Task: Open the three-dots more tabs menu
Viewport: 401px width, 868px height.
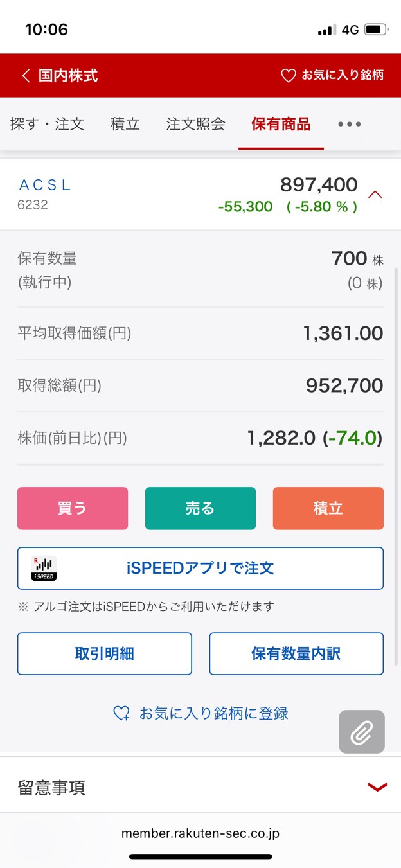Action: pos(350,124)
